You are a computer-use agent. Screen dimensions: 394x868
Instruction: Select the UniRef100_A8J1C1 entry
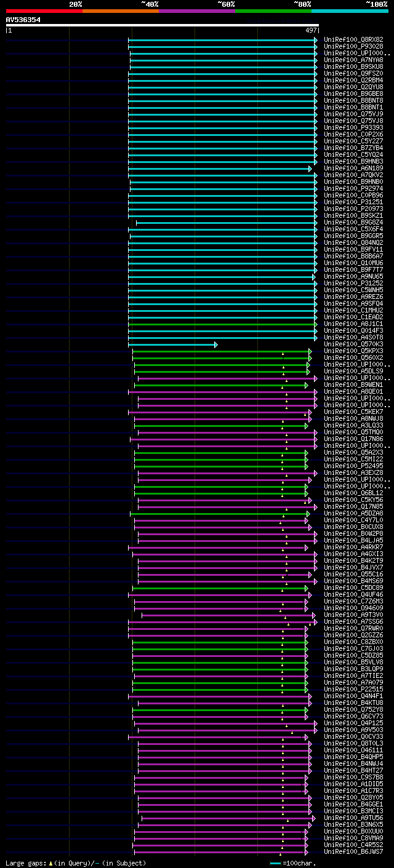point(353,324)
